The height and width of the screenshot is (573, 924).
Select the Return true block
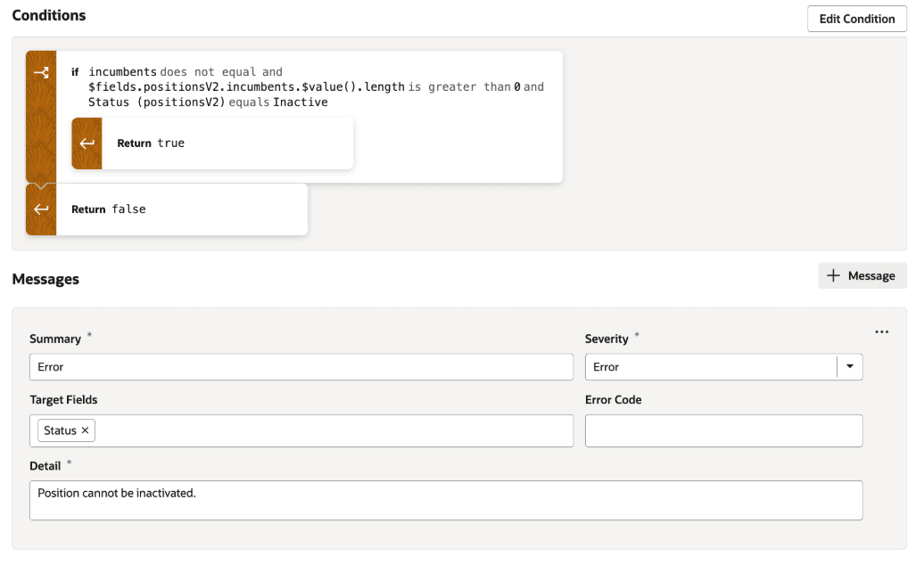pyautogui.click(x=227, y=143)
